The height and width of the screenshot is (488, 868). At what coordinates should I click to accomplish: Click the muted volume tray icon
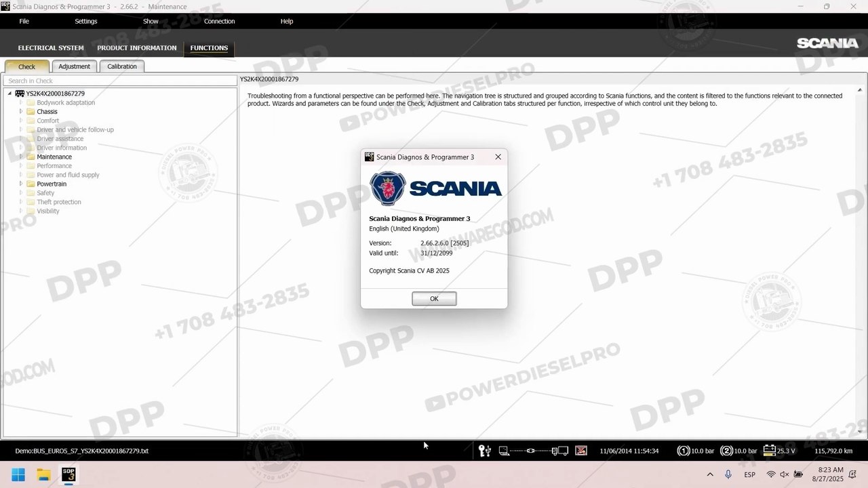coord(784,474)
